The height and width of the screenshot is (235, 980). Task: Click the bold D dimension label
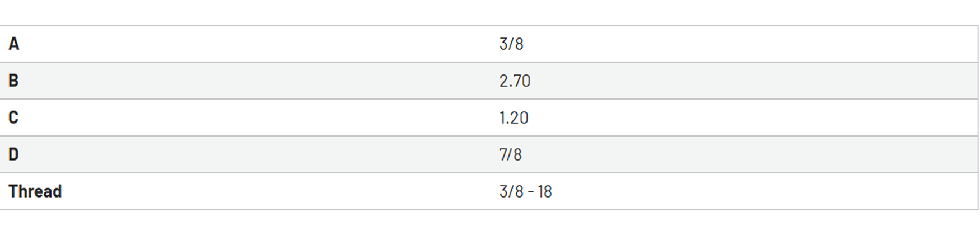tap(13, 154)
